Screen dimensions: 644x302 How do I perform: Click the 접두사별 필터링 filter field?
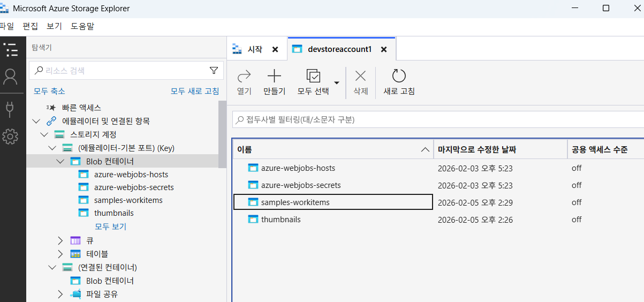[x=438, y=119]
